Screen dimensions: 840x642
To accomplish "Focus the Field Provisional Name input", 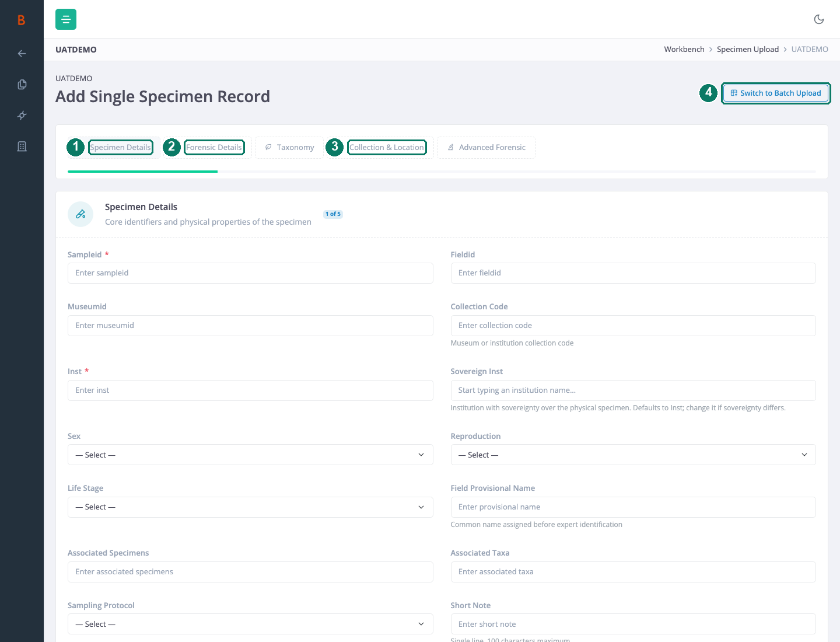I will (633, 507).
